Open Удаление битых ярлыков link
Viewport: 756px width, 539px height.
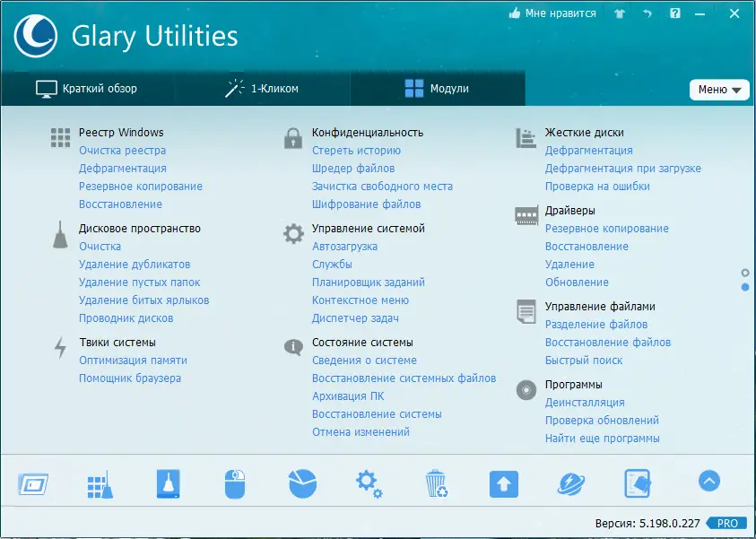pyautogui.click(x=144, y=300)
